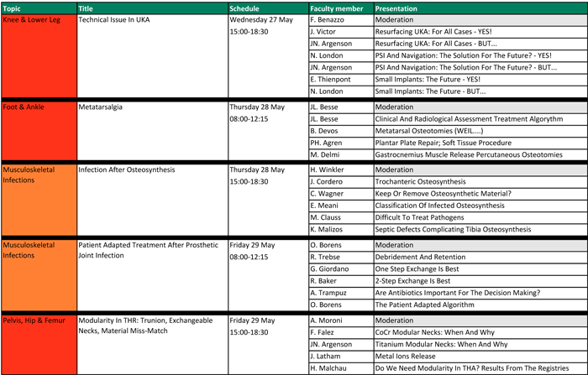
Task: Select Plantar Plate Repair; Soft Tissue Procedure
Action: tap(444, 143)
